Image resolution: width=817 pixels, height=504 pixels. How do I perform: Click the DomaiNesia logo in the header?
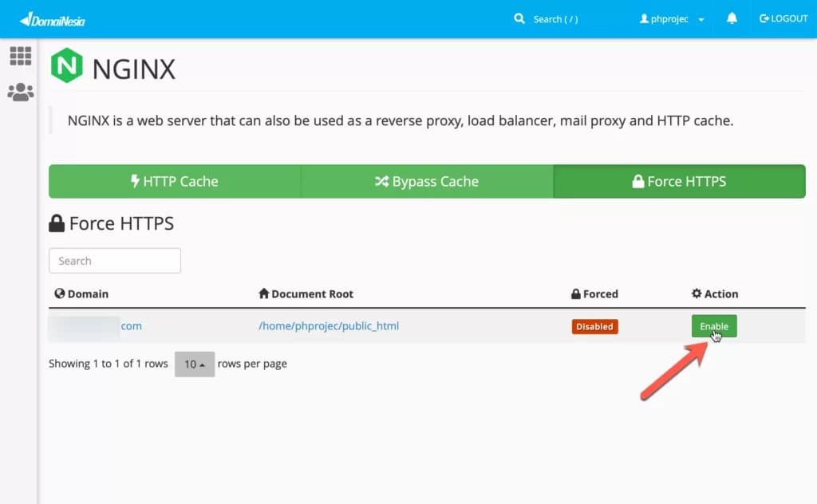pos(53,18)
